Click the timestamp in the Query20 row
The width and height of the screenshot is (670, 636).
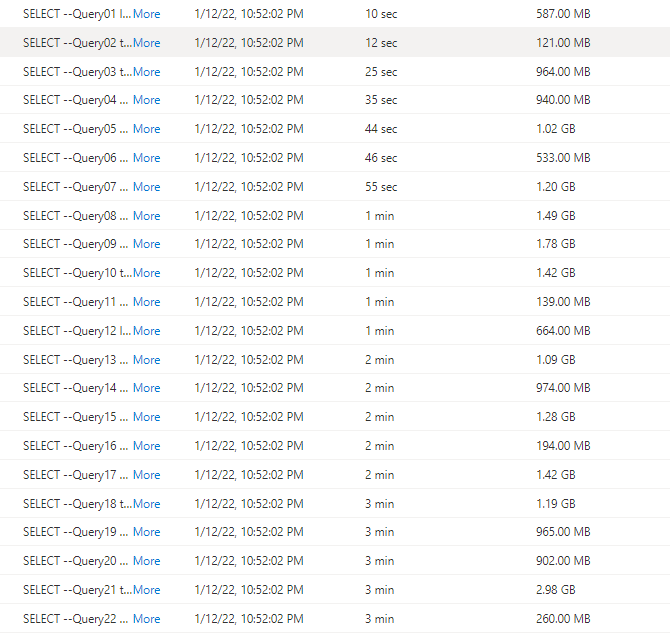click(x=248, y=561)
